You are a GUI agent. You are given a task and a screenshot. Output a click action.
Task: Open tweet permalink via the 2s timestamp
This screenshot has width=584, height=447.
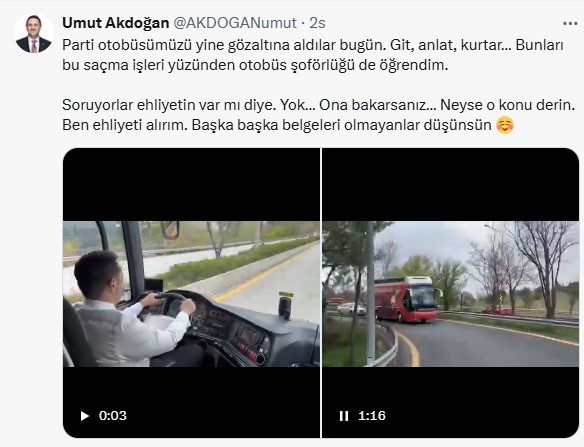pyautogui.click(x=317, y=23)
